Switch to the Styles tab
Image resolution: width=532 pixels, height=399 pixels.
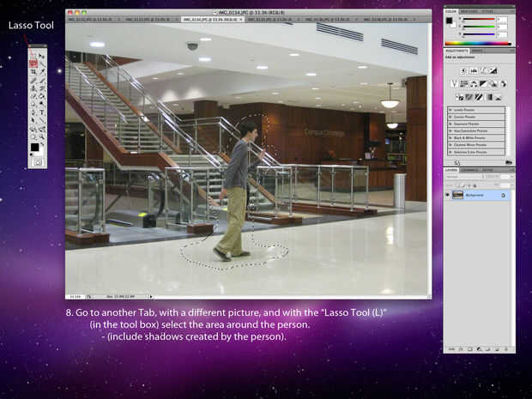tap(487, 11)
